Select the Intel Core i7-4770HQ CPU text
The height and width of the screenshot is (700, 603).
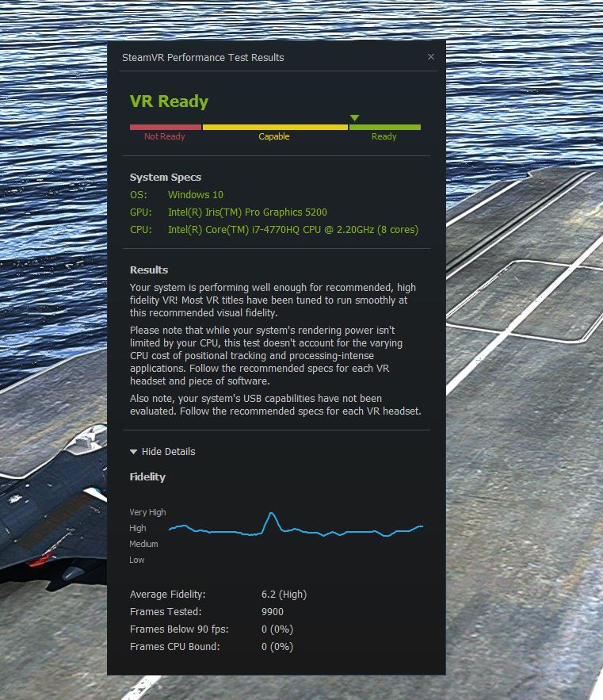click(293, 229)
